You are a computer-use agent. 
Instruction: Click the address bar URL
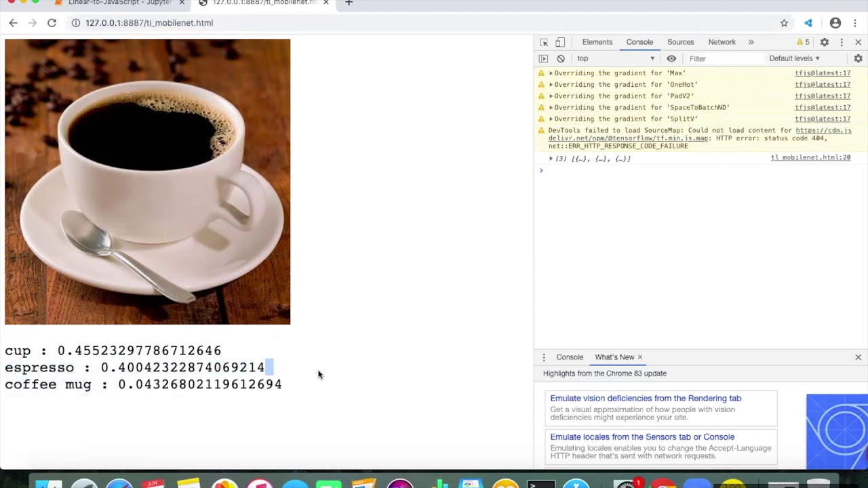[x=149, y=23]
